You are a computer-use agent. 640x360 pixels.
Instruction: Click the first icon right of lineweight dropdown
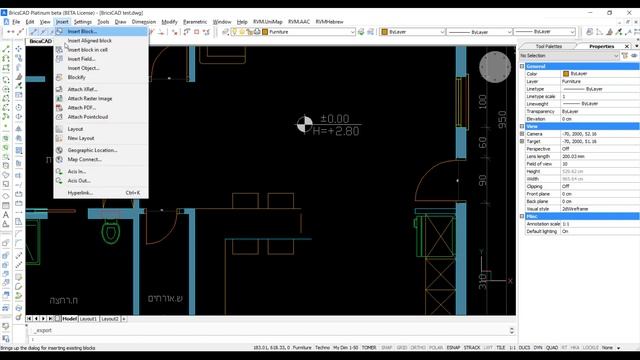[x=589, y=31]
